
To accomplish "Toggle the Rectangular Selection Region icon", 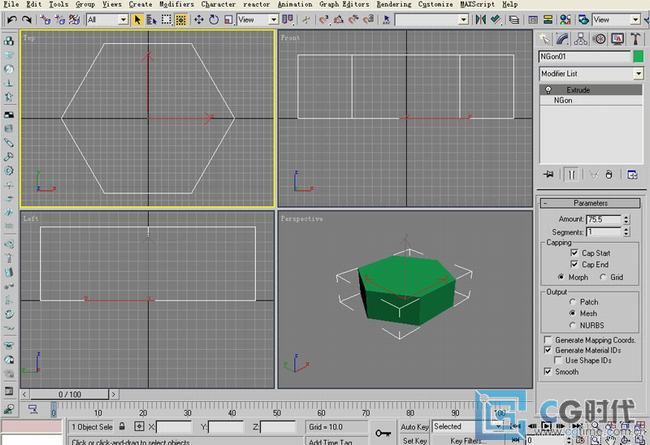I will [x=166, y=19].
